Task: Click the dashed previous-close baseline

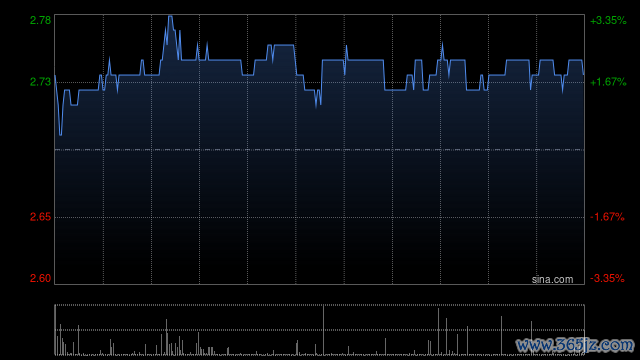Action: (320, 150)
